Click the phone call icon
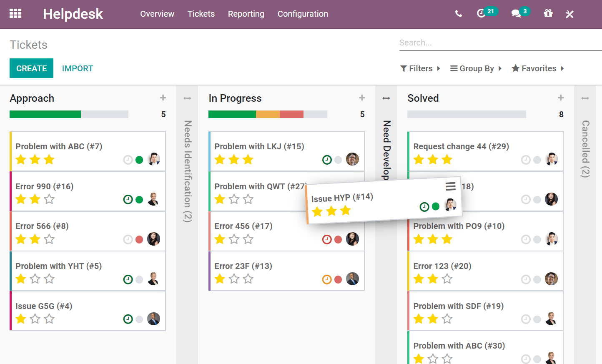This screenshot has height=364, width=602. 459,14
